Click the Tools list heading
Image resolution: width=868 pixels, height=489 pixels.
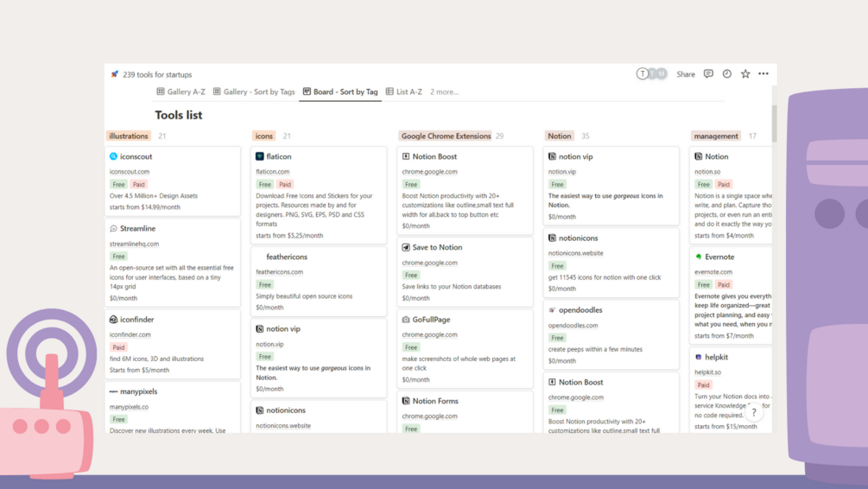(178, 115)
